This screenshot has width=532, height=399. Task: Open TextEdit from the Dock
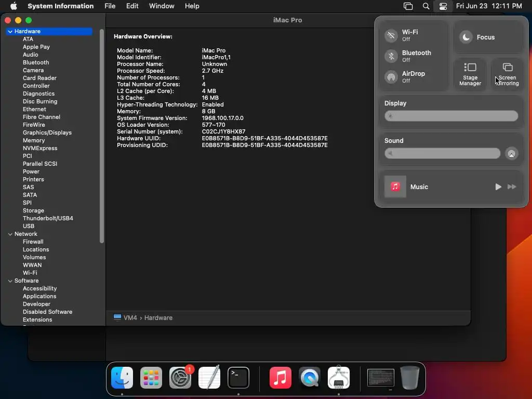point(209,378)
